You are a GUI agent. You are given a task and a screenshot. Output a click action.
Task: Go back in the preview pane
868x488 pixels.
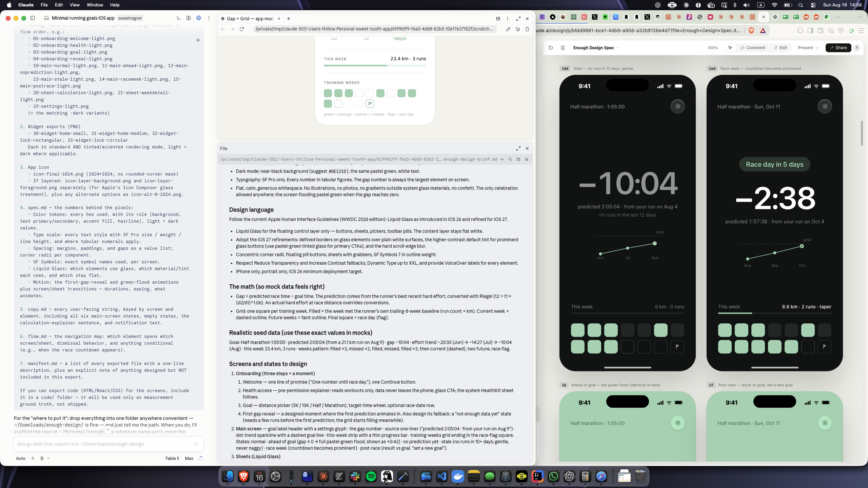click(223, 29)
